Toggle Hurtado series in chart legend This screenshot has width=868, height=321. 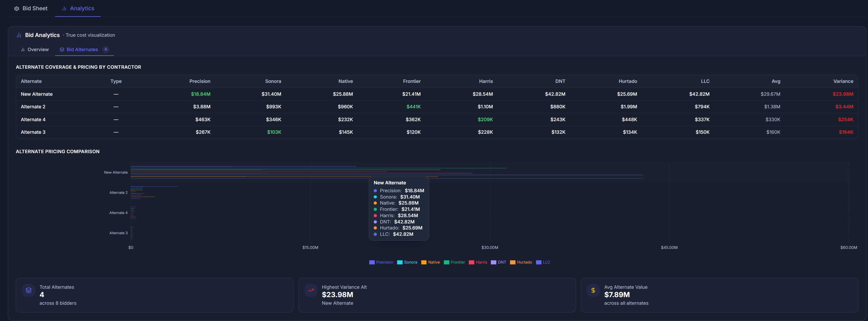tap(521, 262)
